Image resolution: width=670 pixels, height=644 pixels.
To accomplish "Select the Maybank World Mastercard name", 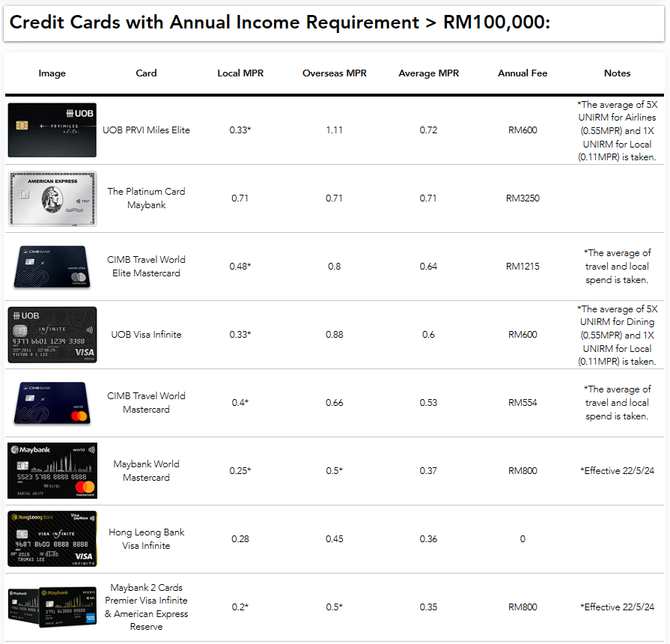I will tap(146, 470).
